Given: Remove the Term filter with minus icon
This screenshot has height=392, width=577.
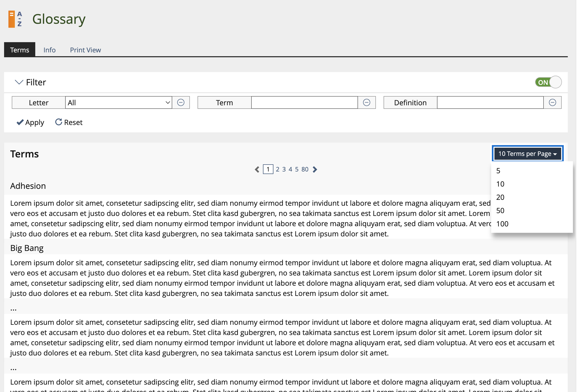Looking at the screenshot, I should pyautogui.click(x=366, y=102).
